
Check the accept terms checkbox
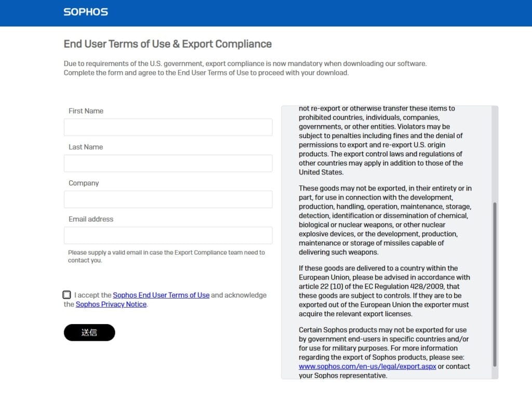[67, 295]
